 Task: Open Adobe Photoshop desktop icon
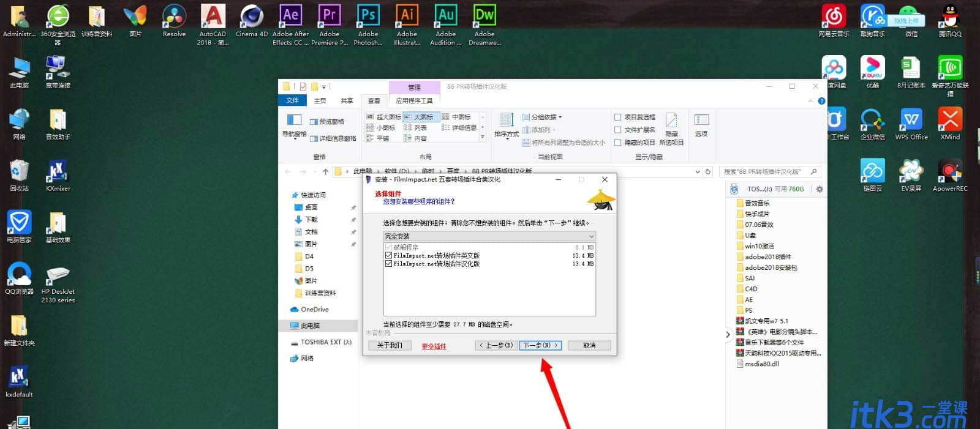coord(368,24)
